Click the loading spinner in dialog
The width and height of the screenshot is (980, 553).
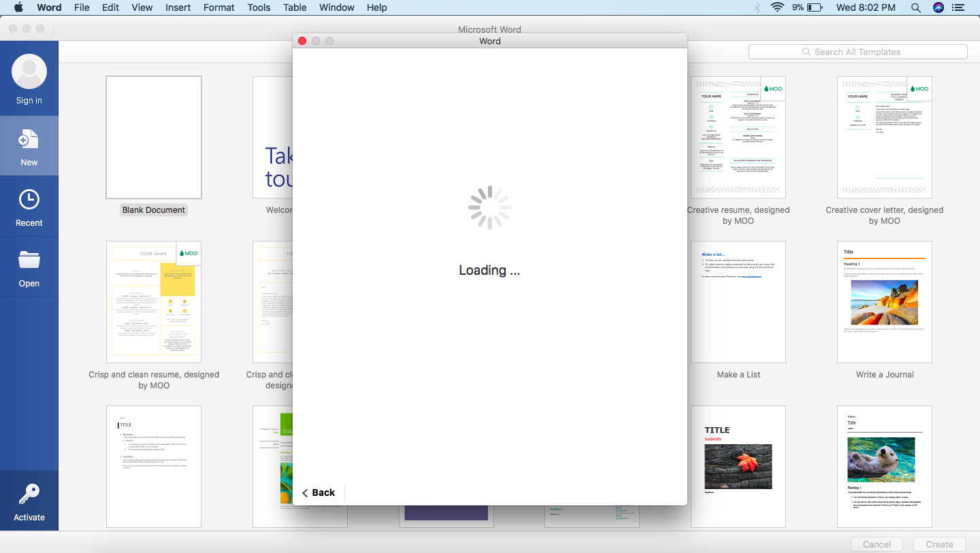click(490, 207)
